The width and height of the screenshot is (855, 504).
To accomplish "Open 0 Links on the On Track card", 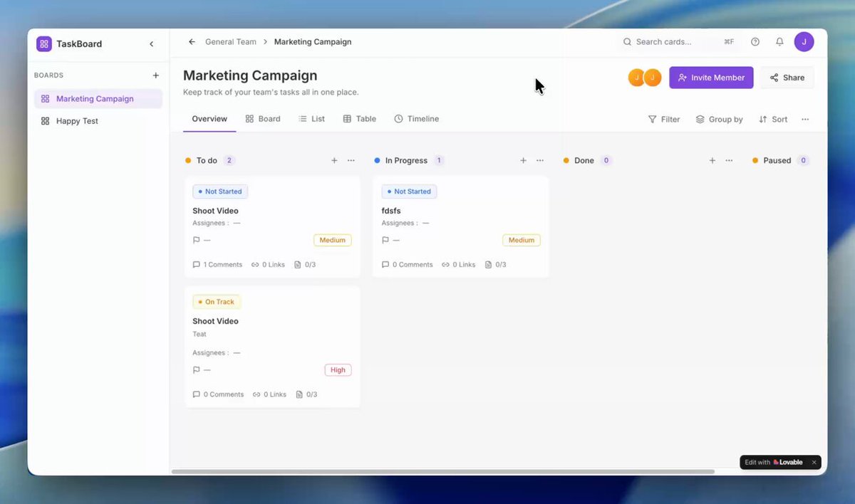I will click(x=269, y=394).
